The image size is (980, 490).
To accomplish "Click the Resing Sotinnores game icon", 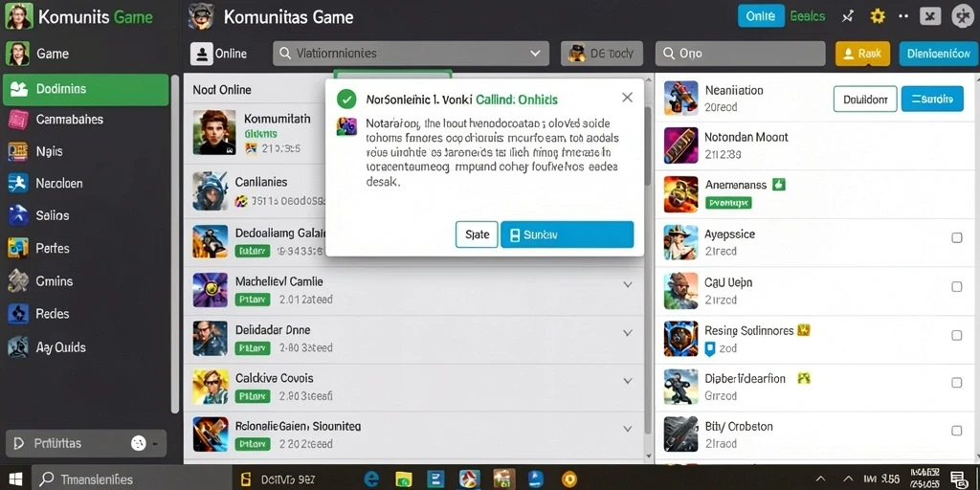I will point(680,339).
